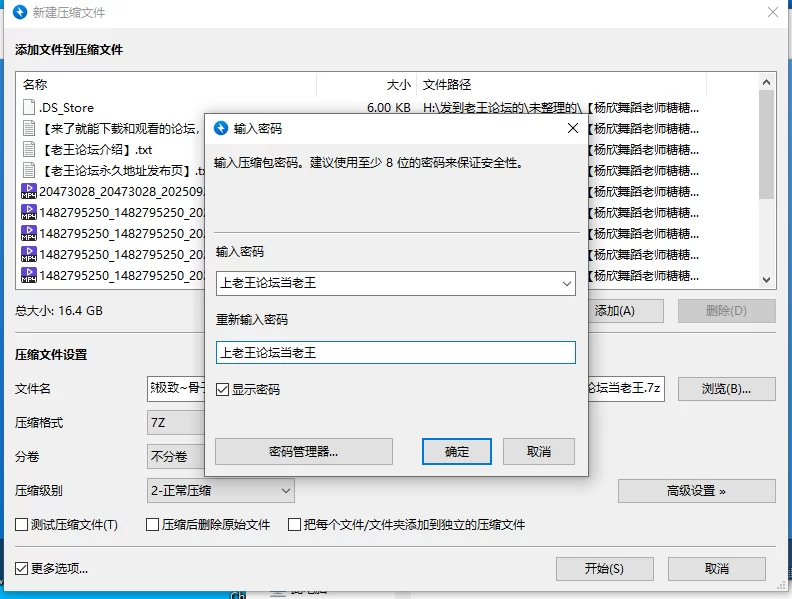Expand 高级设置 » options
Viewport: 792px width, 599px height.
697,491
